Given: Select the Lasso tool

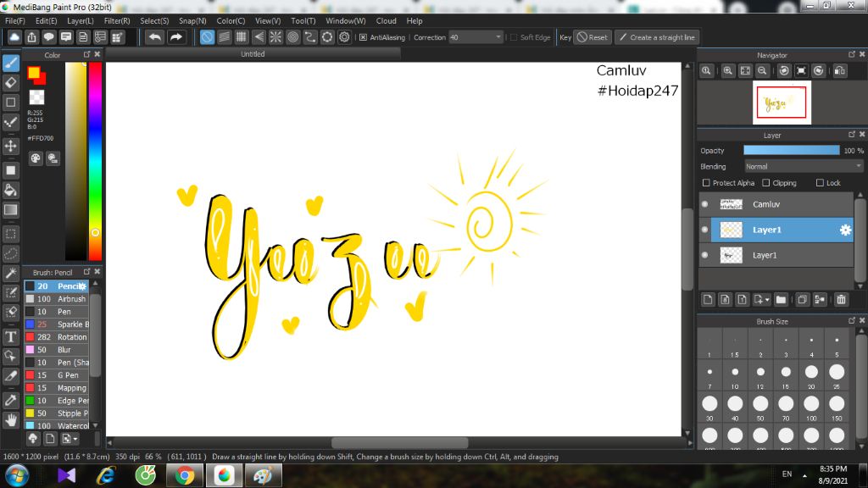Looking at the screenshot, I should click(x=10, y=254).
